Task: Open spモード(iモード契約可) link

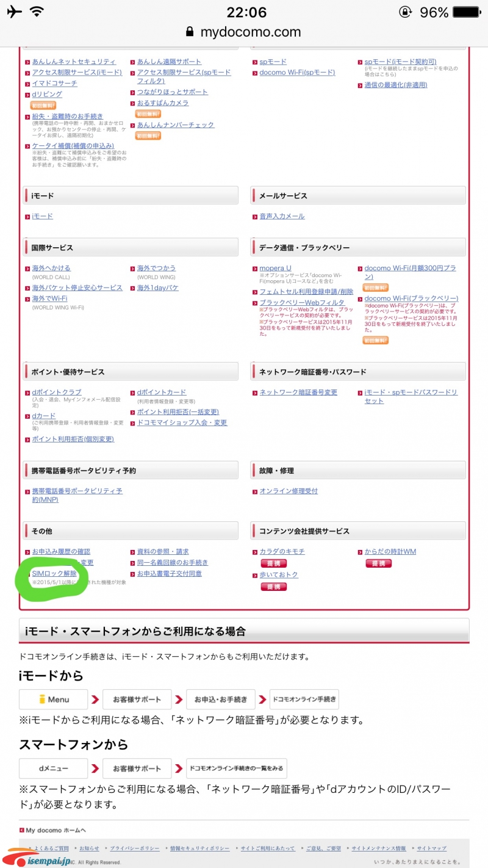Action: coord(400,62)
